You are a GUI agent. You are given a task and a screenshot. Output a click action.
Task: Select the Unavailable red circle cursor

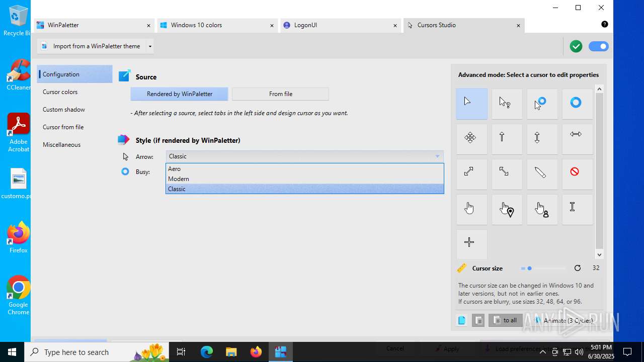pyautogui.click(x=577, y=174)
